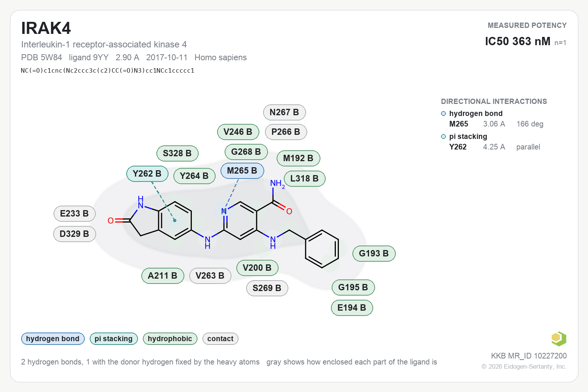Click the S328 B residue label
588x392 pixels.
(x=177, y=153)
